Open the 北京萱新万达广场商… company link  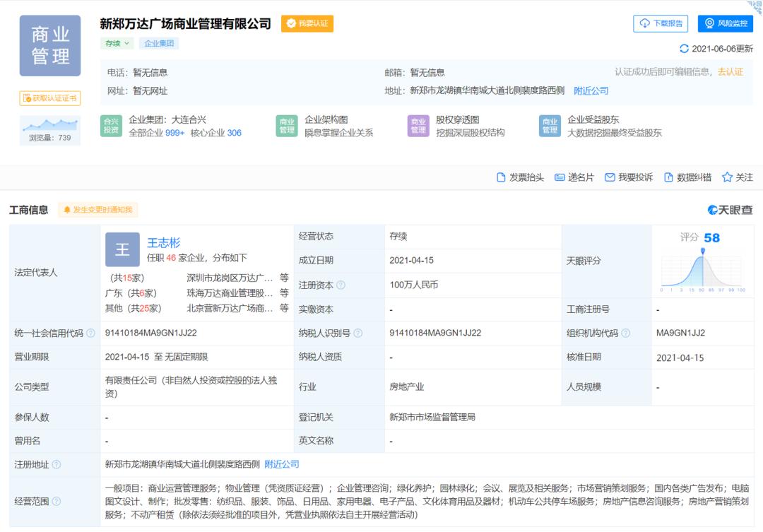[230, 308]
